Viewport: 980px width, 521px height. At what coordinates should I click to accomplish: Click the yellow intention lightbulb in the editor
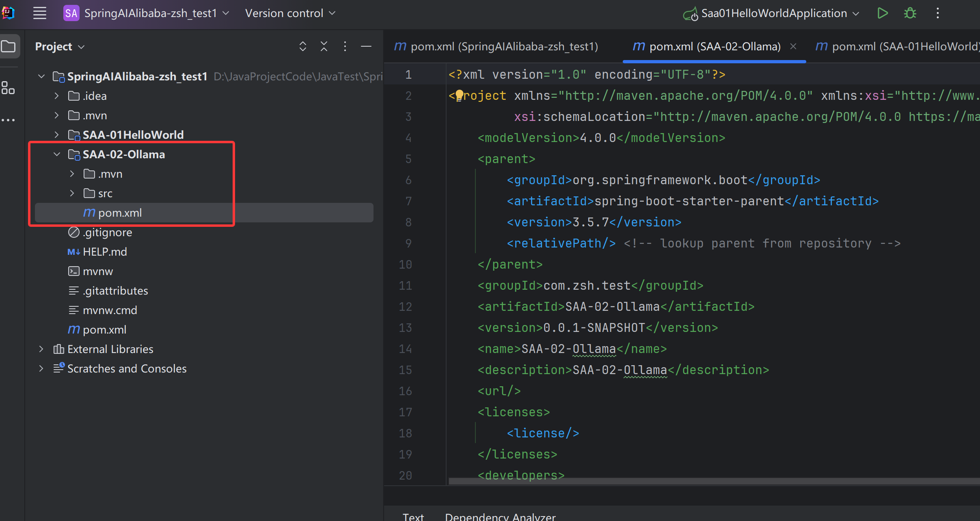click(x=459, y=95)
